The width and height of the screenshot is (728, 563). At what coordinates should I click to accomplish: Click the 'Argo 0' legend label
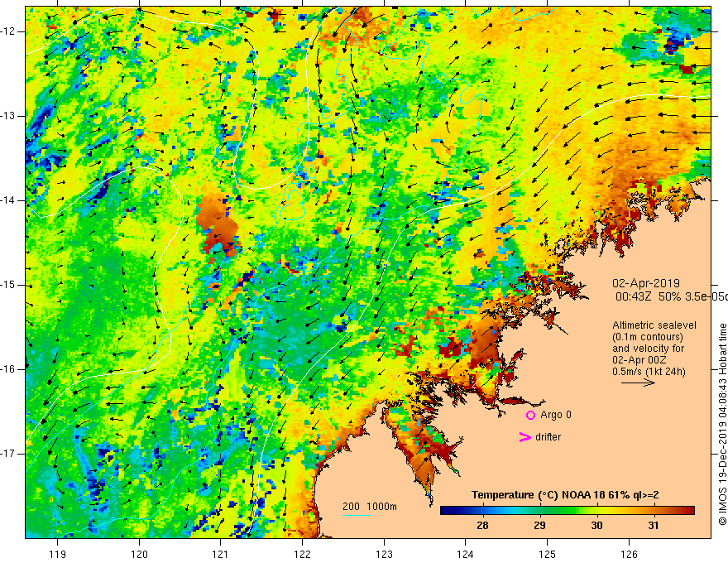coord(556,415)
